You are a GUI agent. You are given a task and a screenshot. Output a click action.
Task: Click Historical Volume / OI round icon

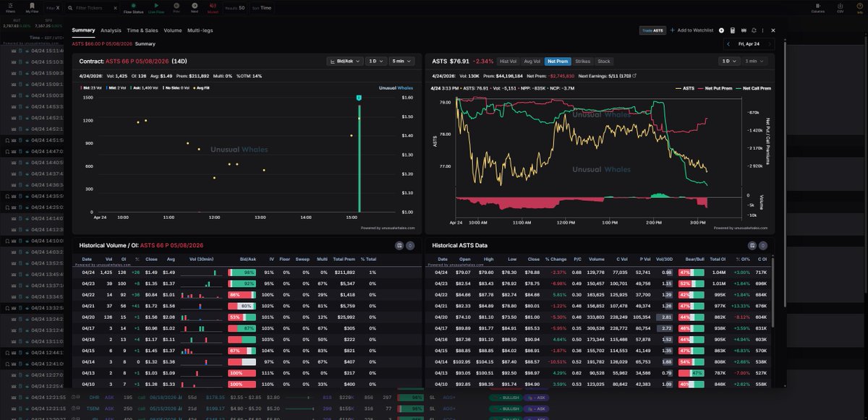(409, 246)
